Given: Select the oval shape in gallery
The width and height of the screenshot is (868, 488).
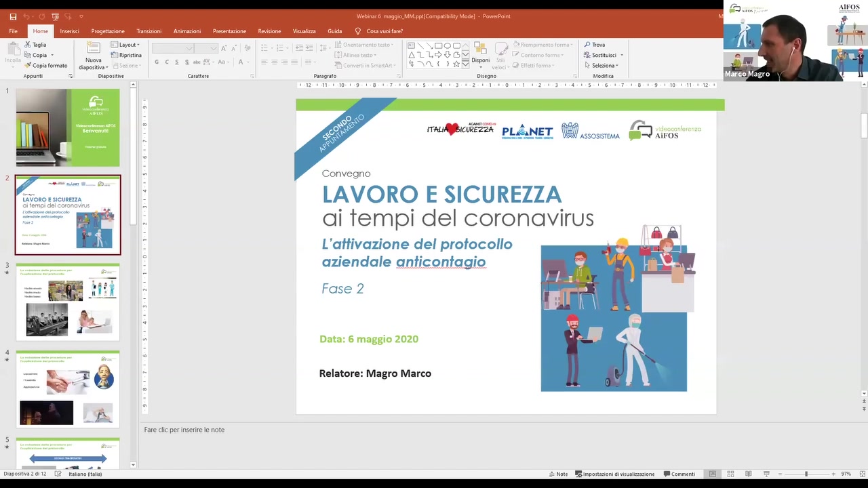Looking at the screenshot, I should point(448,45).
